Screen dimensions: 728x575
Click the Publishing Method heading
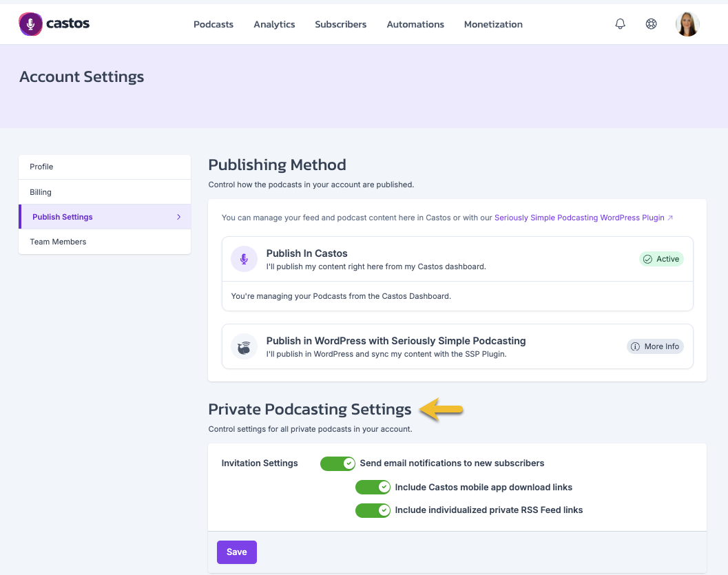tap(277, 165)
